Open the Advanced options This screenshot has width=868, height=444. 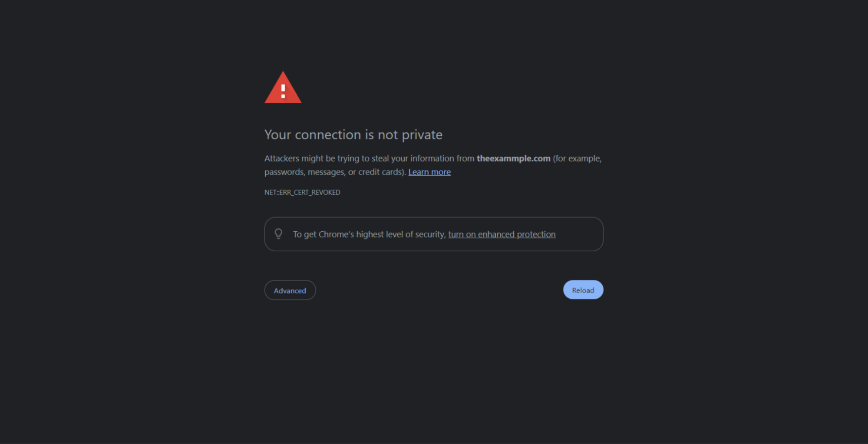coord(290,290)
